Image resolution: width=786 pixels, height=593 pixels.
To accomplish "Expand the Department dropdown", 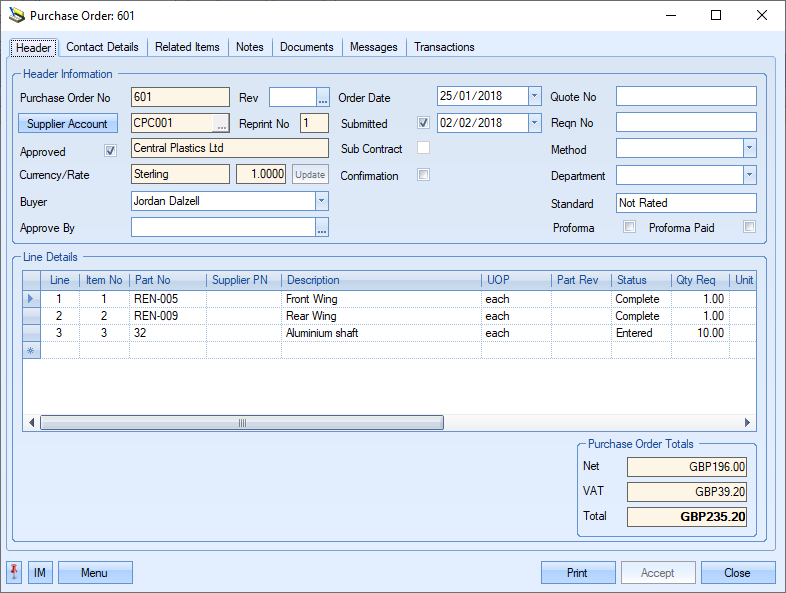I will coord(749,175).
